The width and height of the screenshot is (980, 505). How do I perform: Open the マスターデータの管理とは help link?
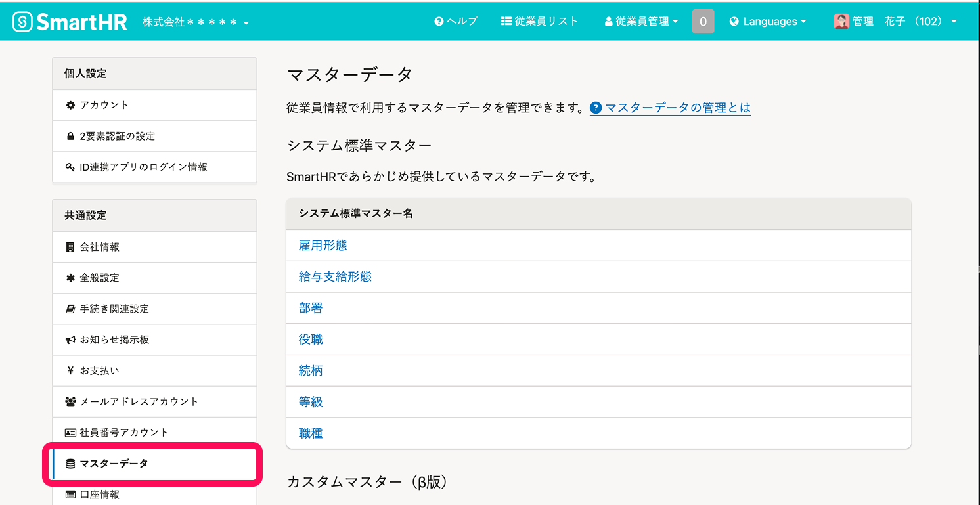677,108
